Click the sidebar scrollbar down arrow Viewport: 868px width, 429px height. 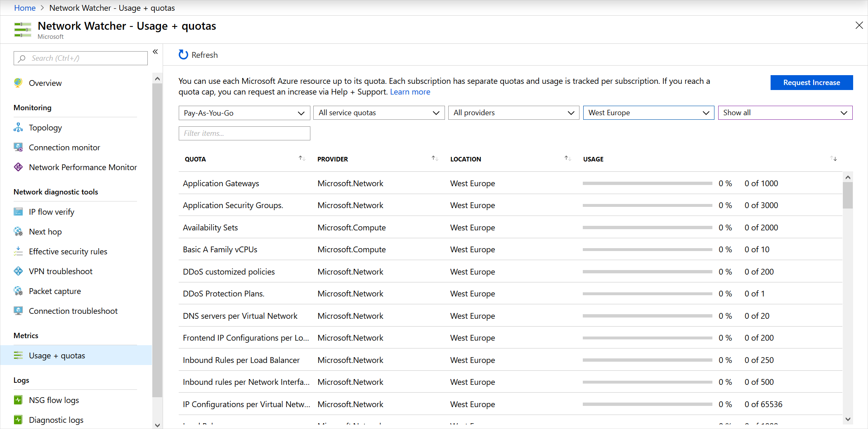coord(157,425)
